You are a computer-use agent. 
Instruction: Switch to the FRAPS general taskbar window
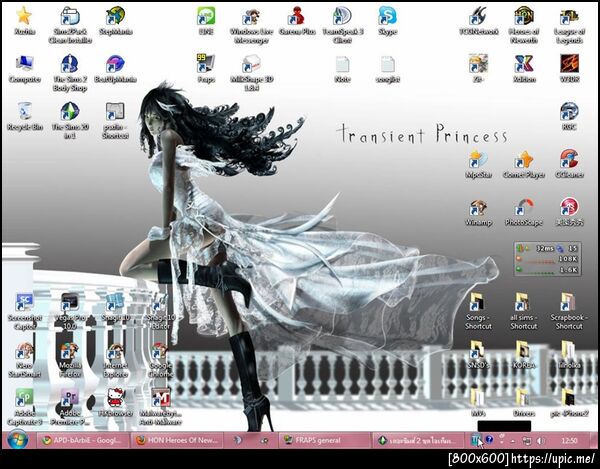324,440
